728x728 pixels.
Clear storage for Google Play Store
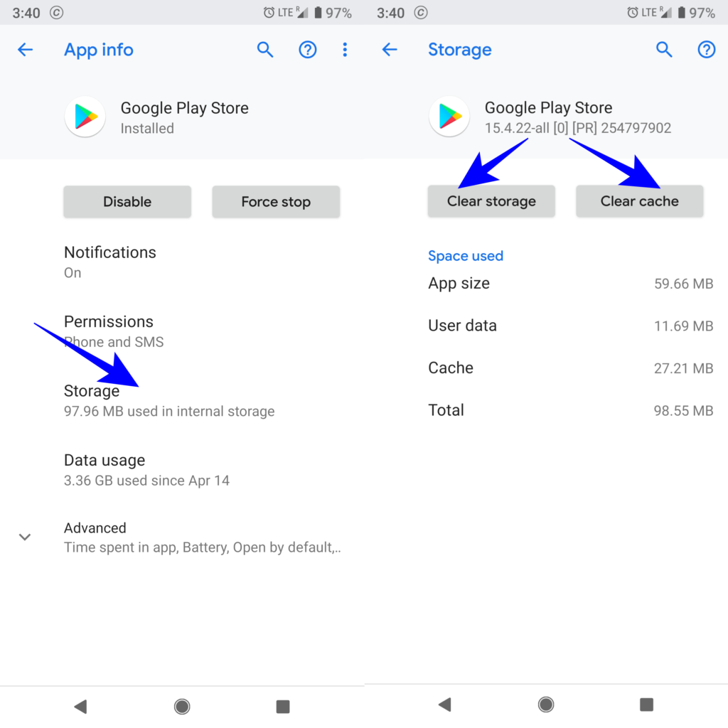tap(491, 201)
